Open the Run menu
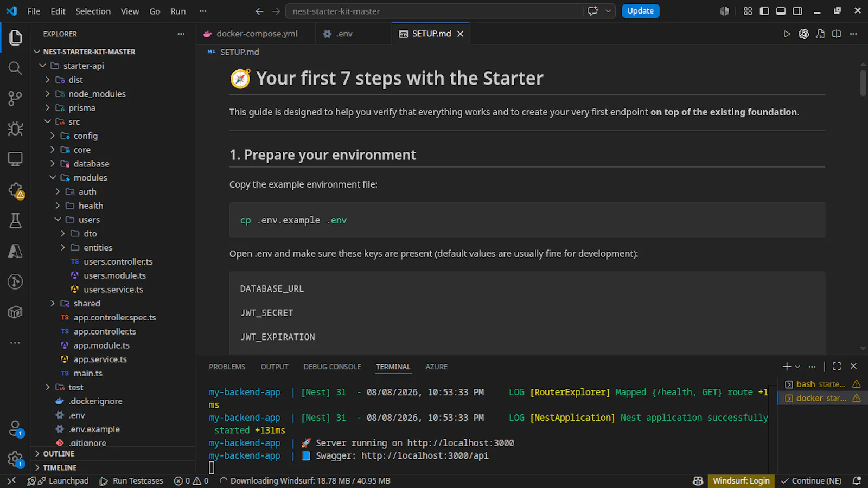Viewport: 868px width, 488px height. tap(178, 11)
